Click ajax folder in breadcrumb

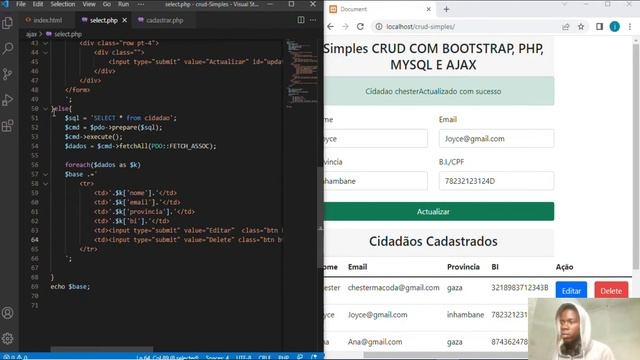tap(31, 34)
